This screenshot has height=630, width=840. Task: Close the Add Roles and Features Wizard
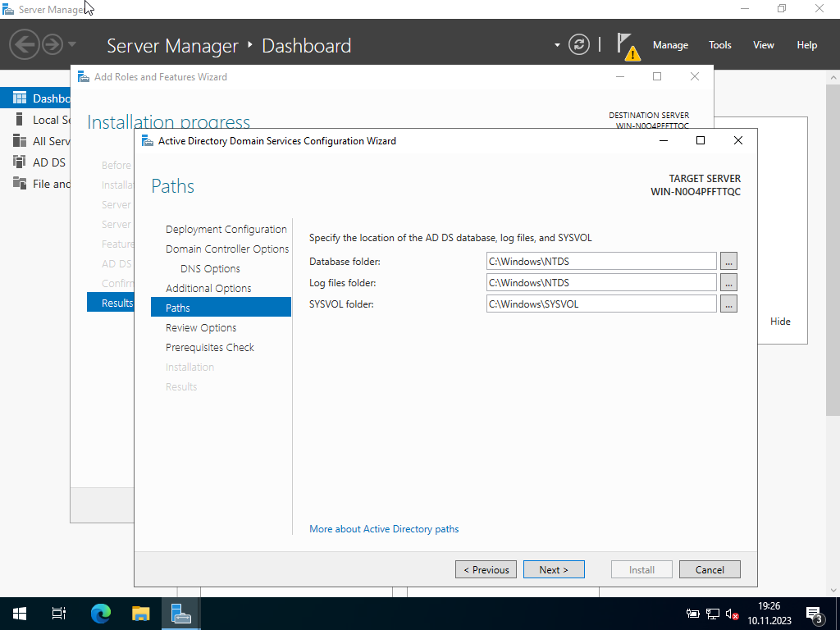pyautogui.click(x=694, y=76)
